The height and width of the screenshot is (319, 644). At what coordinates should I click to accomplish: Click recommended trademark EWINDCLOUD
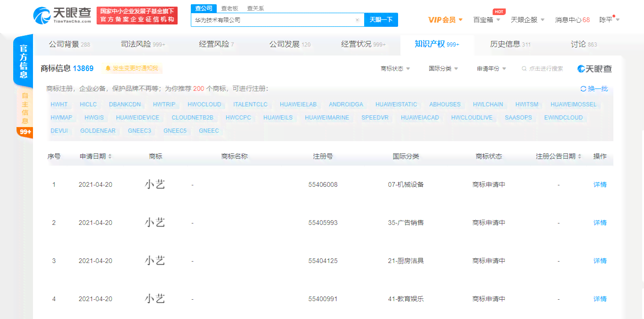tap(563, 118)
